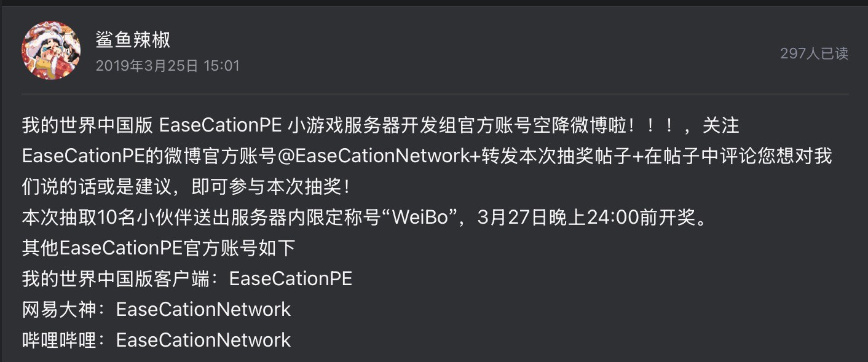Click the 哔哩哔哩 label
868x362 pixels.
[x=60, y=340]
